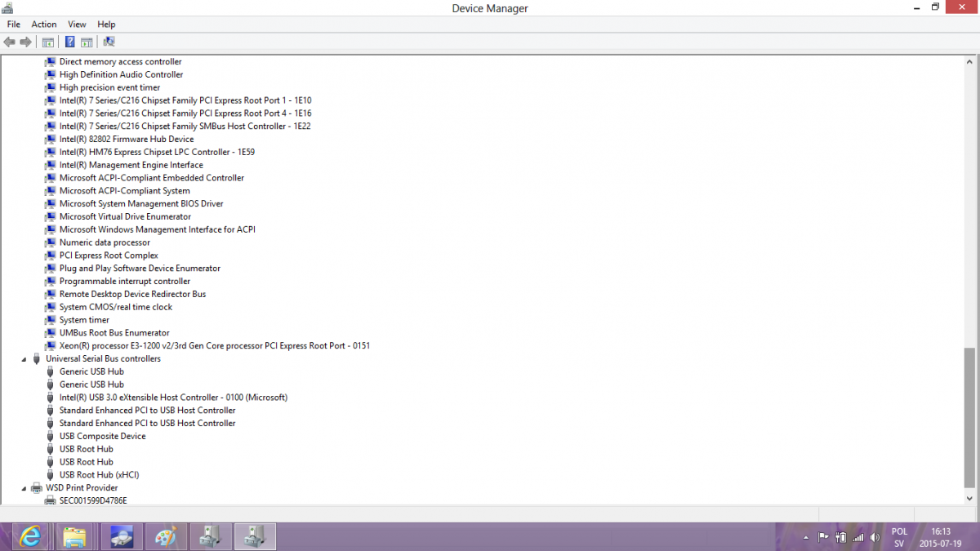
Task: Click the Forward arrow toolbar icon
Action: point(26,42)
